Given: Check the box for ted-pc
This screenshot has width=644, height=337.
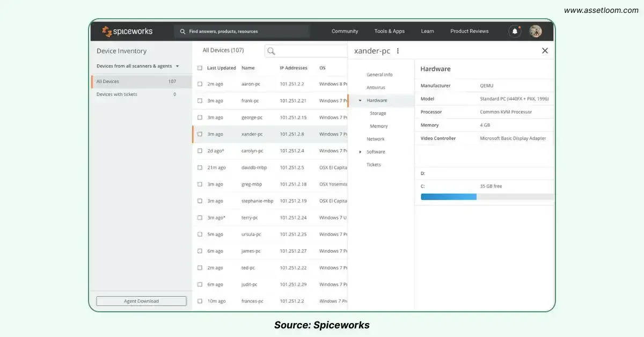Looking at the screenshot, I should pos(200,267).
